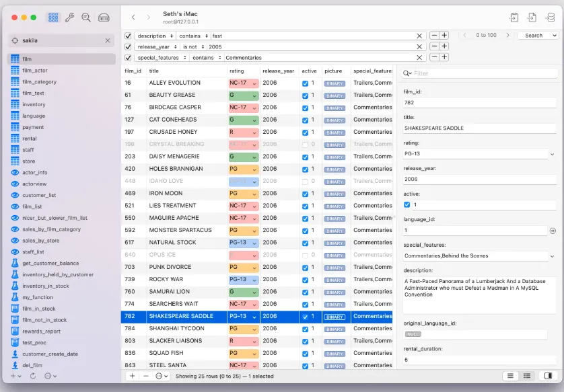
Task: Open the customer_create_date trigger
Action: [x=50, y=354]
